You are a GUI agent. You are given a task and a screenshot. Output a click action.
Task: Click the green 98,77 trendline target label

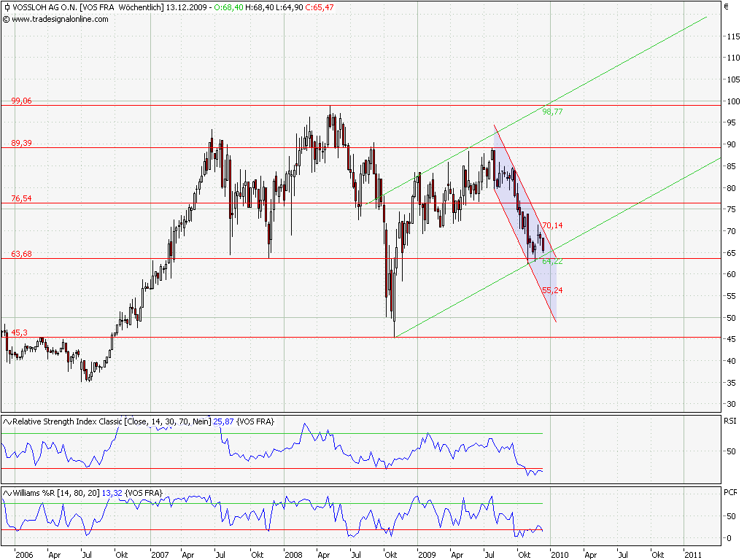tap(551, 112)
